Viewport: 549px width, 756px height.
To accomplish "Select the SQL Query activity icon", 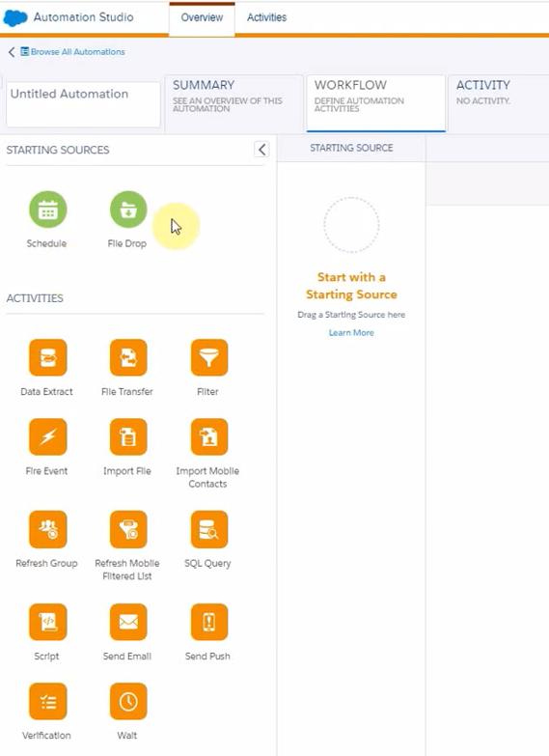I will (x=208, y=529).
